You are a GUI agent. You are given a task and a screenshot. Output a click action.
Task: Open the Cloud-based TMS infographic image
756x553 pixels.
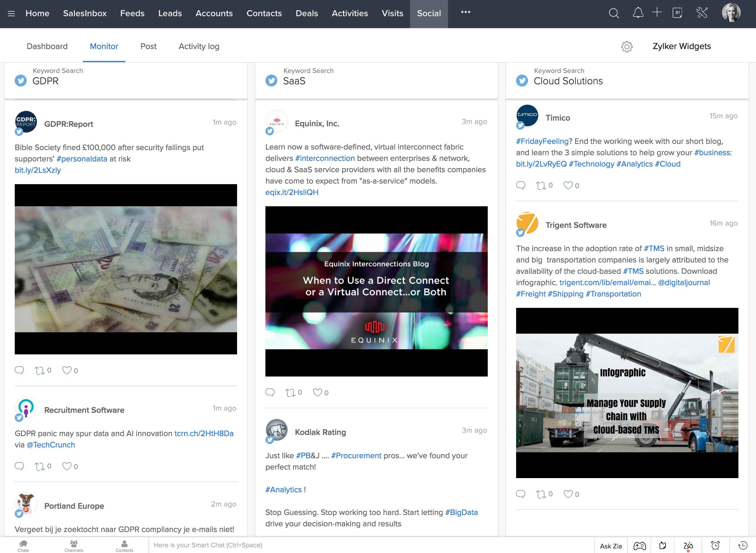click(x=627, y=393)
